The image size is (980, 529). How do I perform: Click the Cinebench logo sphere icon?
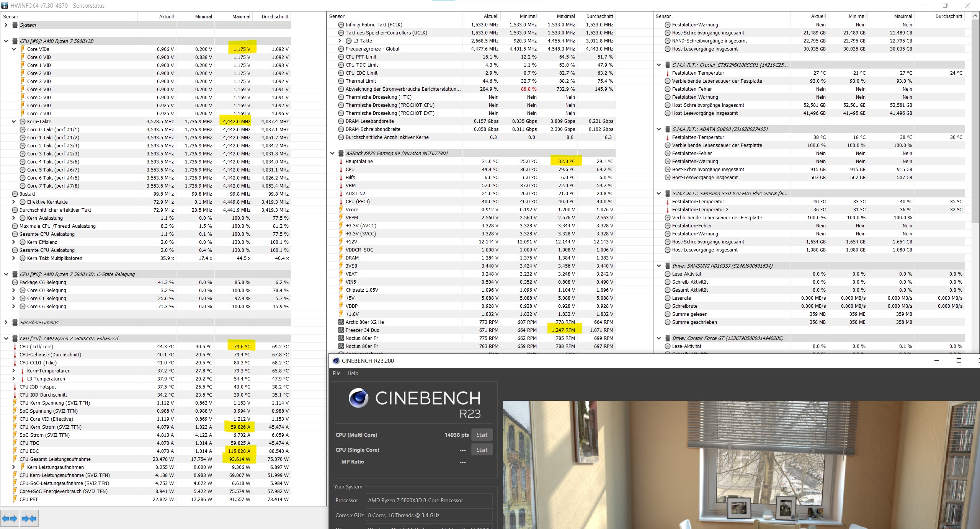(x=358, y=398)
